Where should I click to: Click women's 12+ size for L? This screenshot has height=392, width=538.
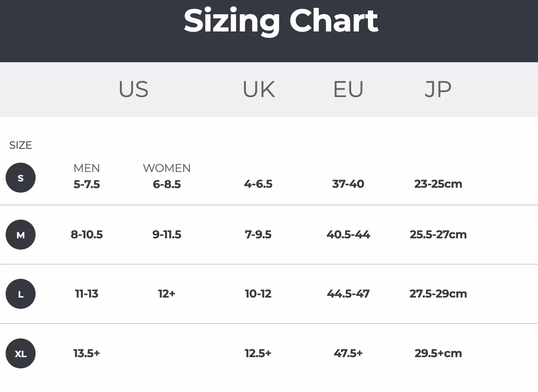pos(167,293)
